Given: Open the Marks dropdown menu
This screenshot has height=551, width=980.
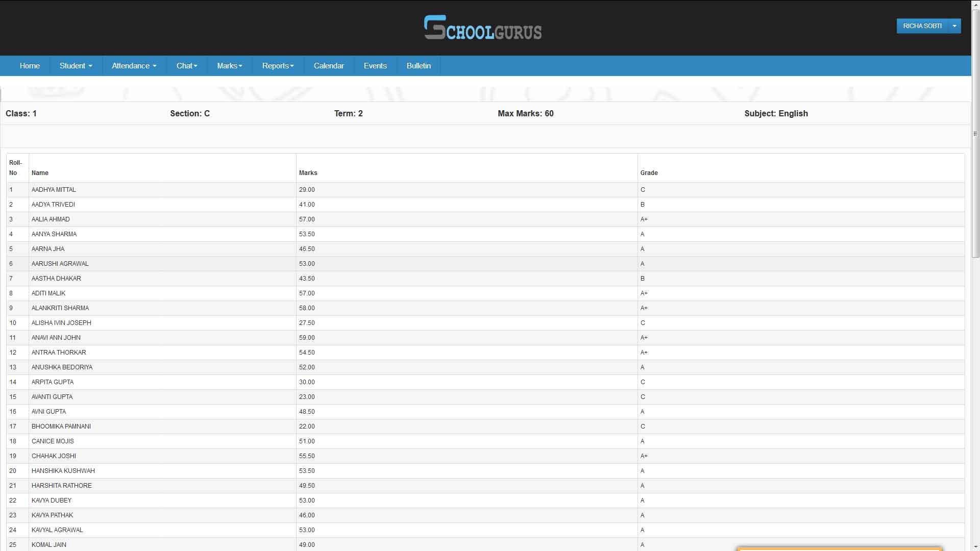Looking at the screenshot, I should pos(229,66).
